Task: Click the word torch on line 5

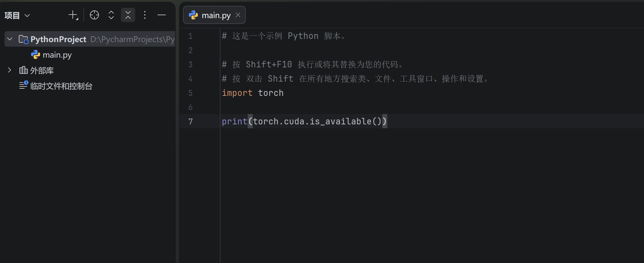Action: (271, 93)
